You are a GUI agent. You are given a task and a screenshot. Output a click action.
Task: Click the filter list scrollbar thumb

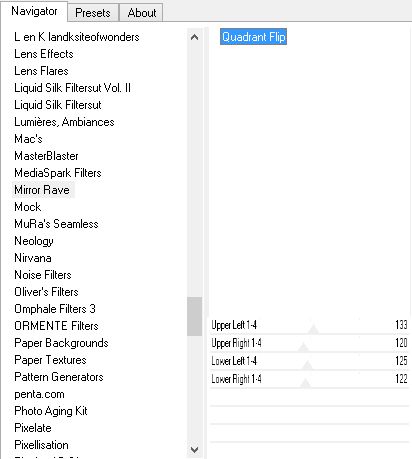click(194, 316)
